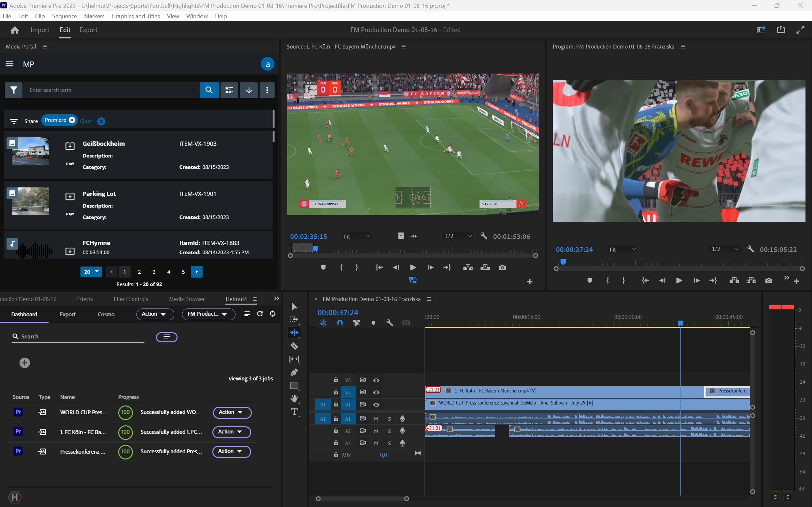Click the list view icon in Media Portal

click(229, 90)
